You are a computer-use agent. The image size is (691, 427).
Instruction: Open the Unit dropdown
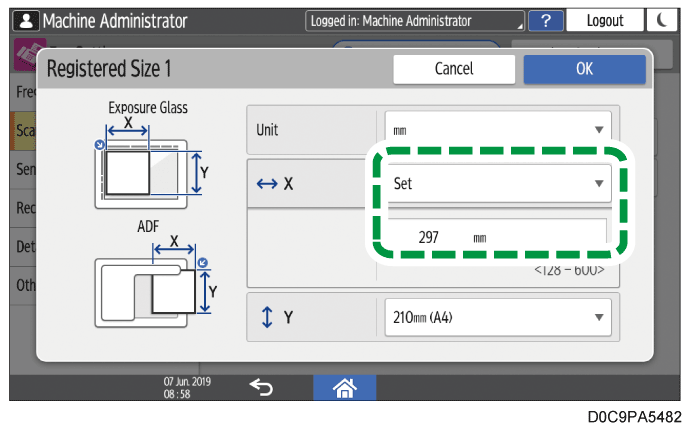coord(498,130)
